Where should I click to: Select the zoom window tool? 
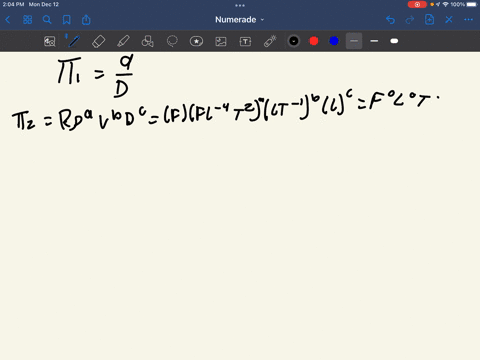(x=50, y=41)
